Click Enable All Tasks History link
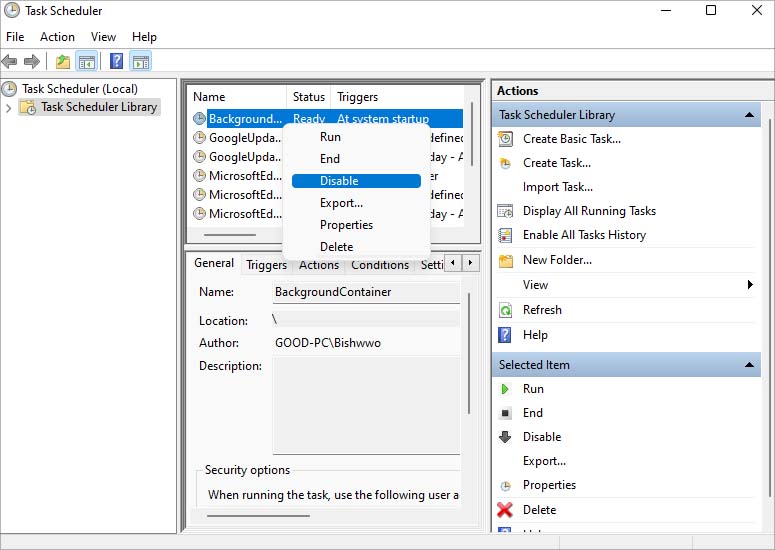 [584, 235]
